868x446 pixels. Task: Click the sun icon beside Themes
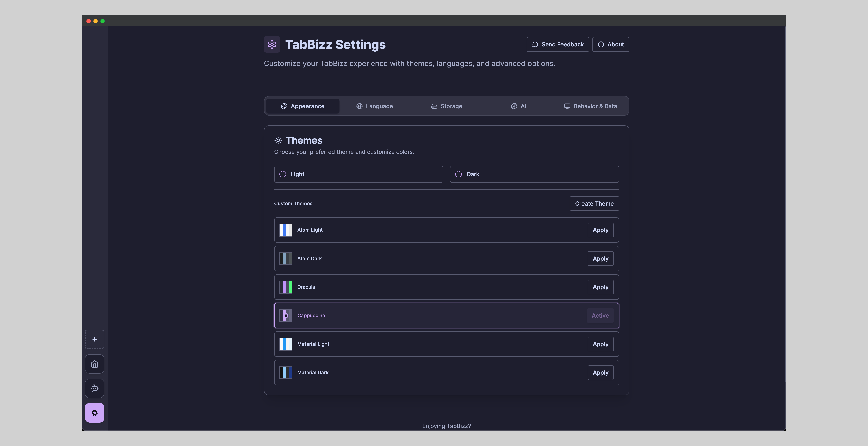pyautogui.click(x=278, y=140)
